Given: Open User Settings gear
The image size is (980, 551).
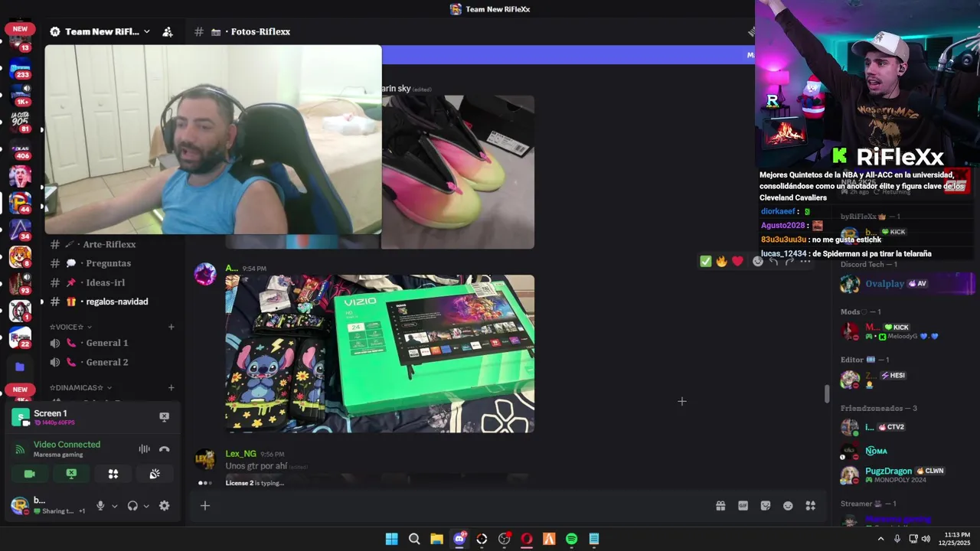Looking at the screenshot, I should (x=164, y=506).
